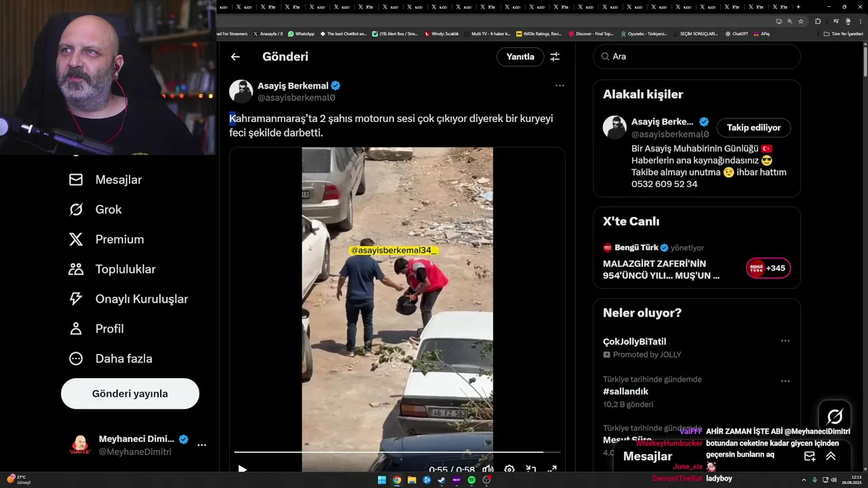Viewport: 868px width, 488px height.
Task: Open SEÇİM SONUÇLARI bookmark
Action: pyautogui.click(x=698, y=34)
